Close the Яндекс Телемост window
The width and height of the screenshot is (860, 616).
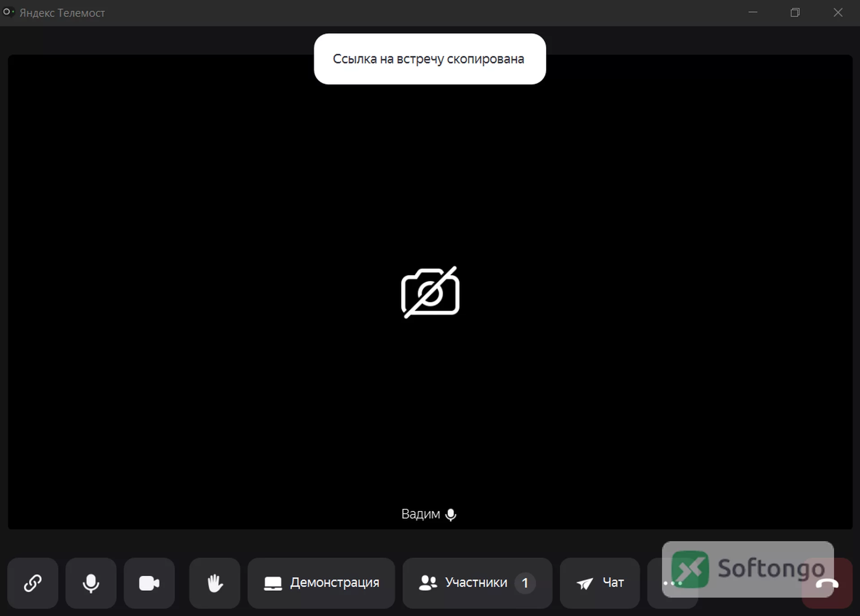click(x=838, y=13)
